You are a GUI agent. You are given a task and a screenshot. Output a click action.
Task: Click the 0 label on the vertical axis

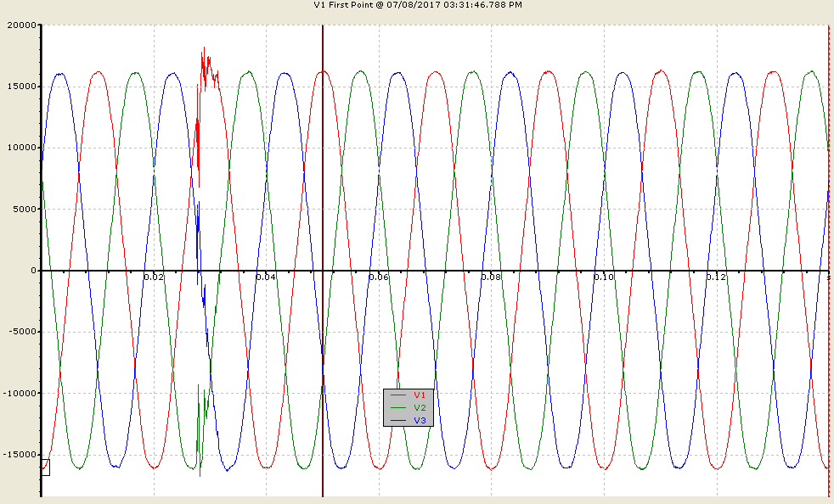(33, 270)
